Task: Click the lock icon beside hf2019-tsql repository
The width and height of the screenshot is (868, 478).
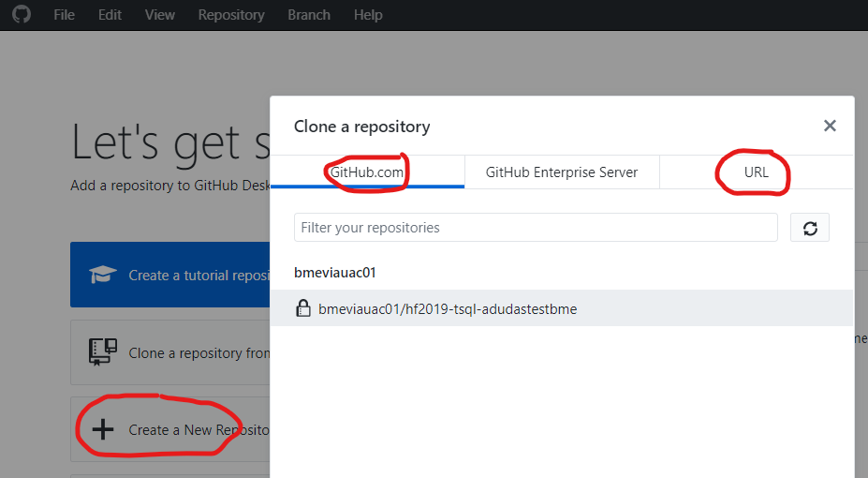Action: coord(303,308)
